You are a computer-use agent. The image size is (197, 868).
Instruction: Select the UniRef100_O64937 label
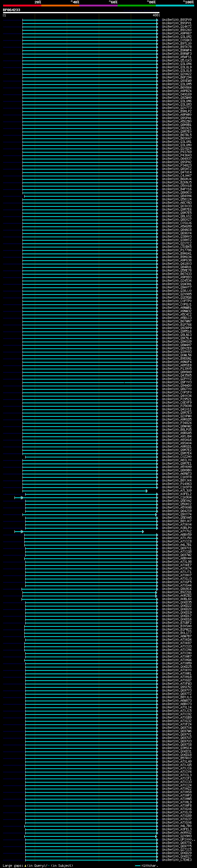coord(177,159)
